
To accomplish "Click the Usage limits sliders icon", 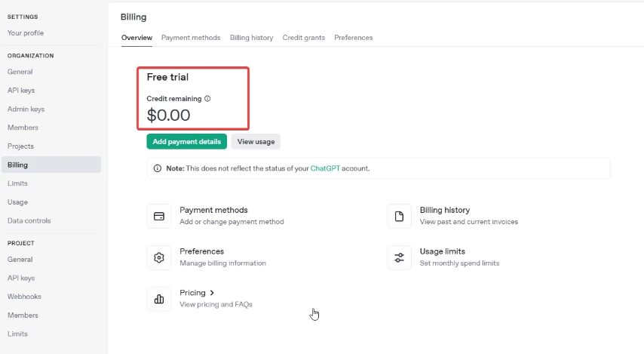I will click(399, 258).
